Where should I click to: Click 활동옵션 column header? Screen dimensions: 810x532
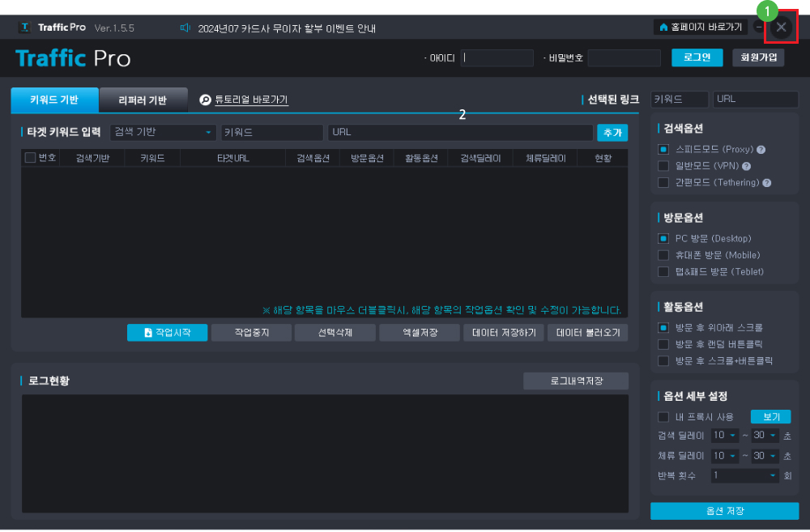pyautogui.click(x=421, y=159)
